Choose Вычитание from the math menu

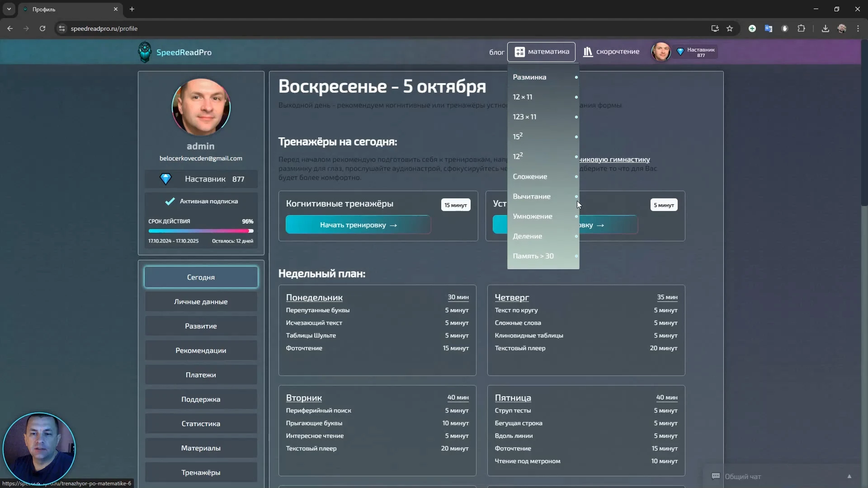(x=543, y=197)
